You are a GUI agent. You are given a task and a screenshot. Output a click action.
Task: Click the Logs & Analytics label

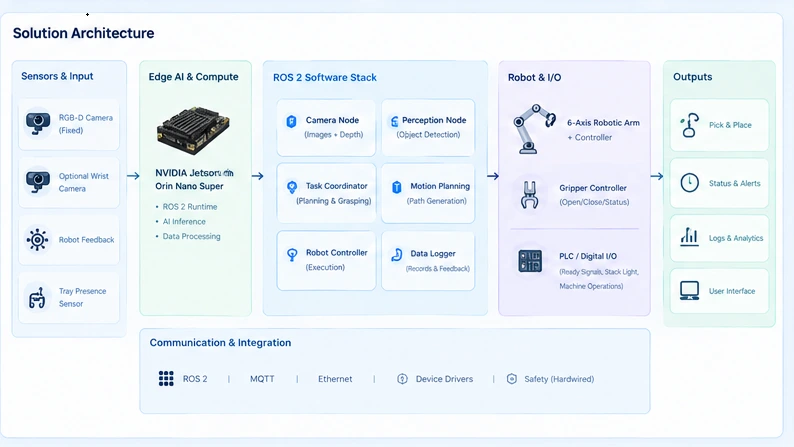click(x=736, y=238)
